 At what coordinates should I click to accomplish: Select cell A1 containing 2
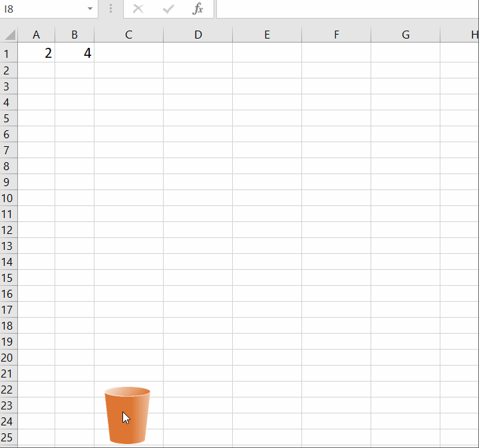(x=37, y=54)
